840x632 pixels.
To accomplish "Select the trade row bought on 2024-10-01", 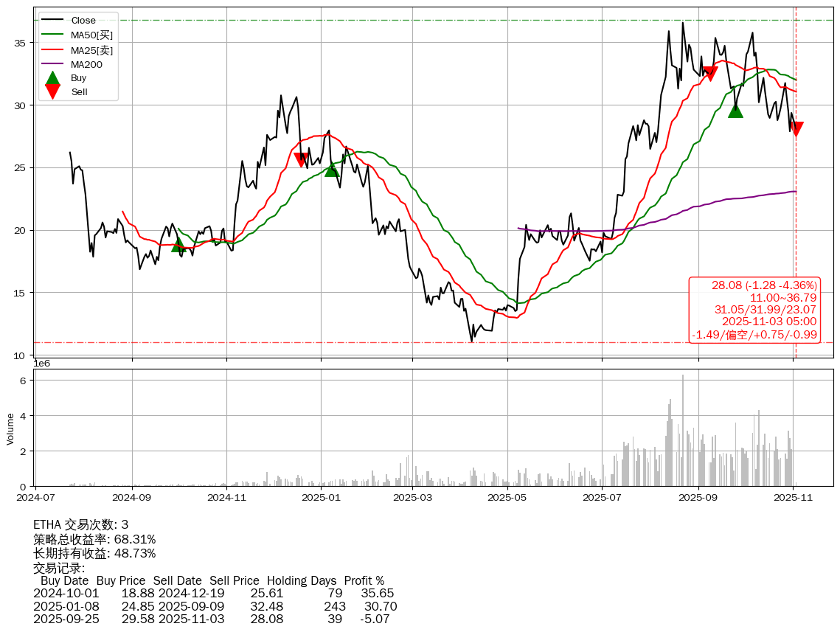I will (214, 593).
